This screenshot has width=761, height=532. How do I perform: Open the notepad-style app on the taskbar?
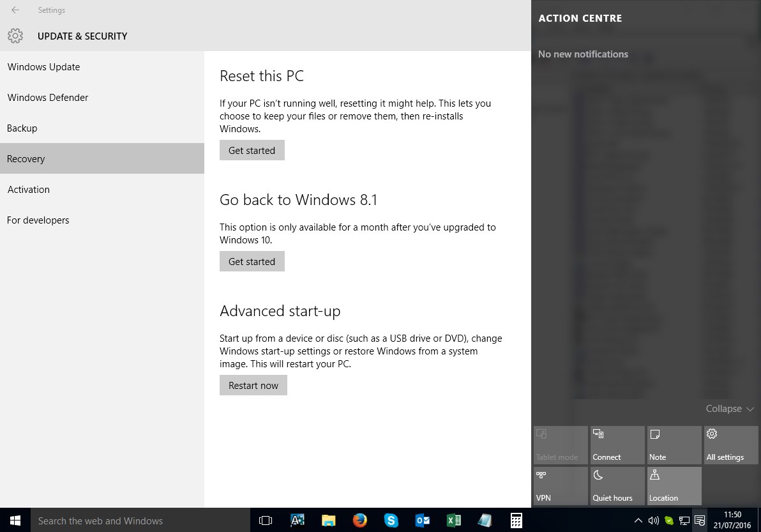click(x=485, y=521)
